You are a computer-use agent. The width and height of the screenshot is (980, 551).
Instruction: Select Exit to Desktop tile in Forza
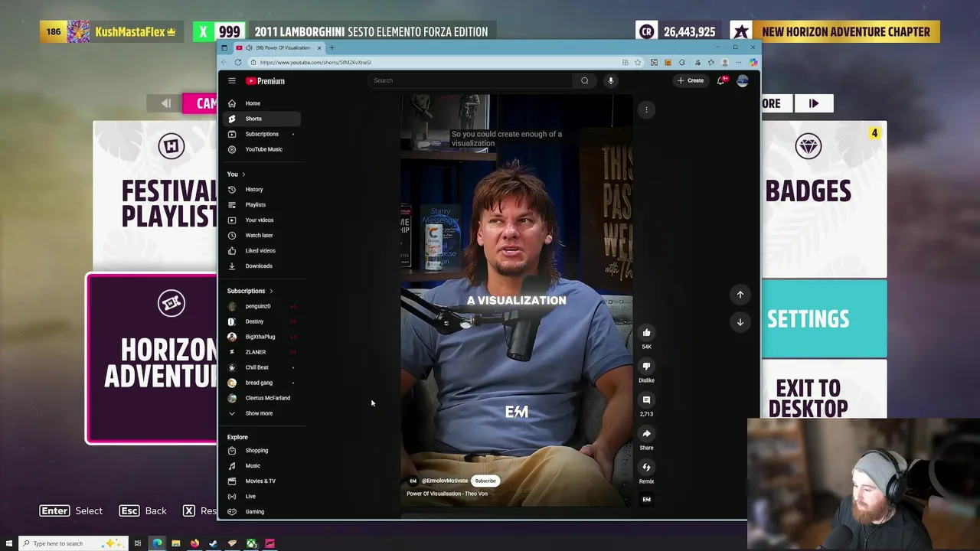[x=824, y=389]
